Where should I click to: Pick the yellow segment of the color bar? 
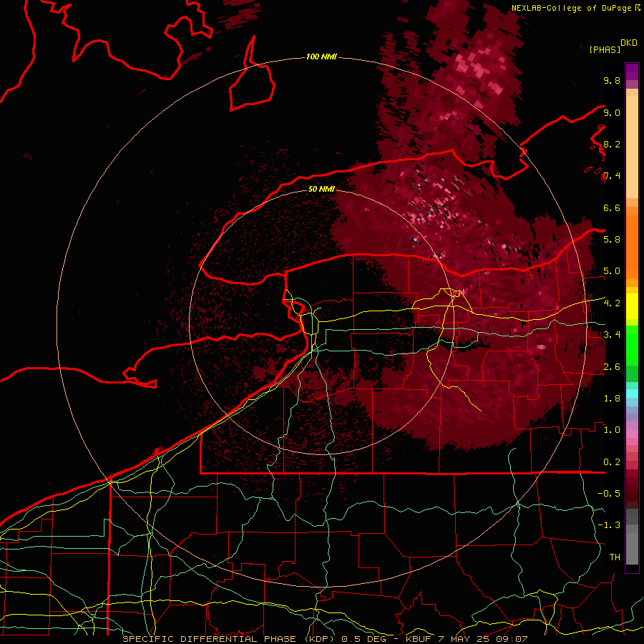(x=632, y=306)
